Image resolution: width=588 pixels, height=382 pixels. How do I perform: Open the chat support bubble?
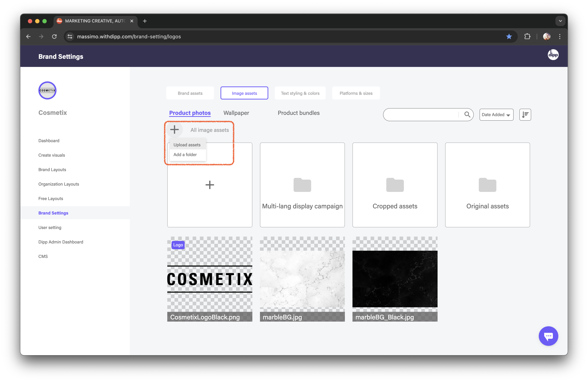coord(548,336)
